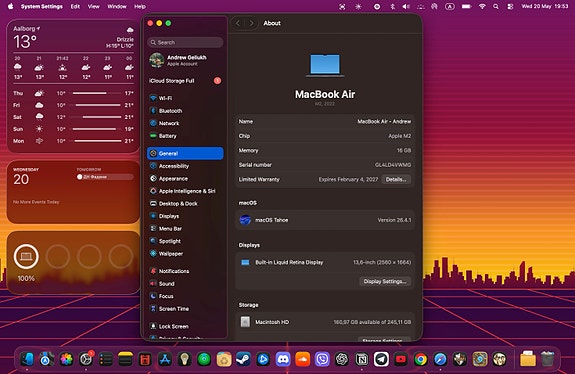Image resolution: width=575 pixels, height=374 pixels.
Task: Open the Help menu
Action: coord(140,6)
